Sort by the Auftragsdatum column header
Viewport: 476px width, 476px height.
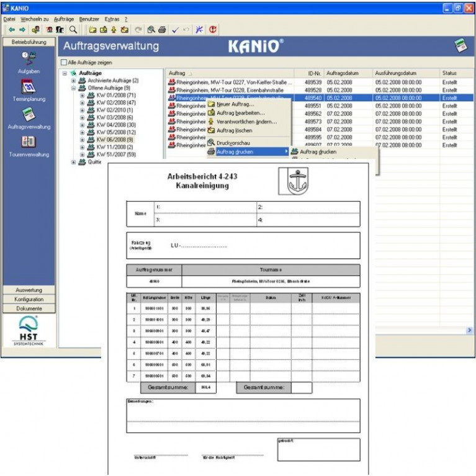(x=348, y=73)
